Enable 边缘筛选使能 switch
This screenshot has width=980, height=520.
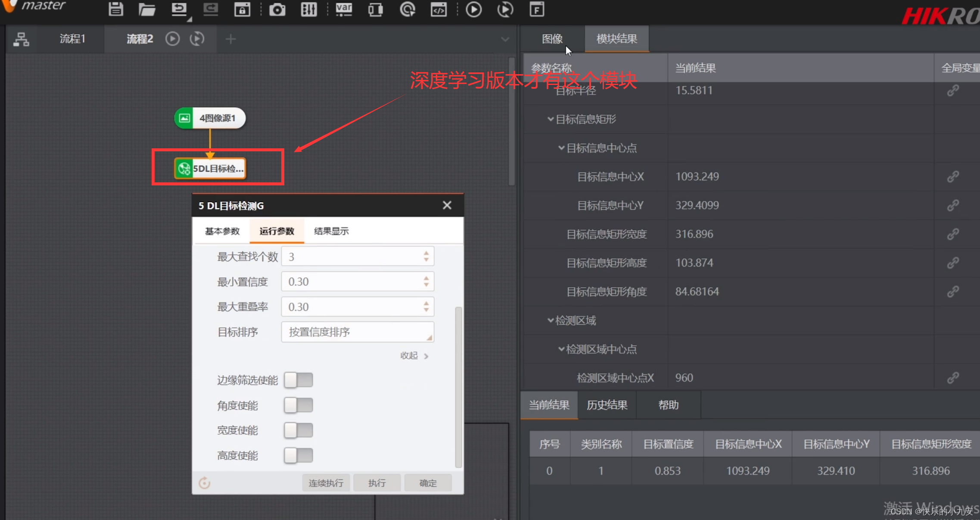tap(298, 380)
